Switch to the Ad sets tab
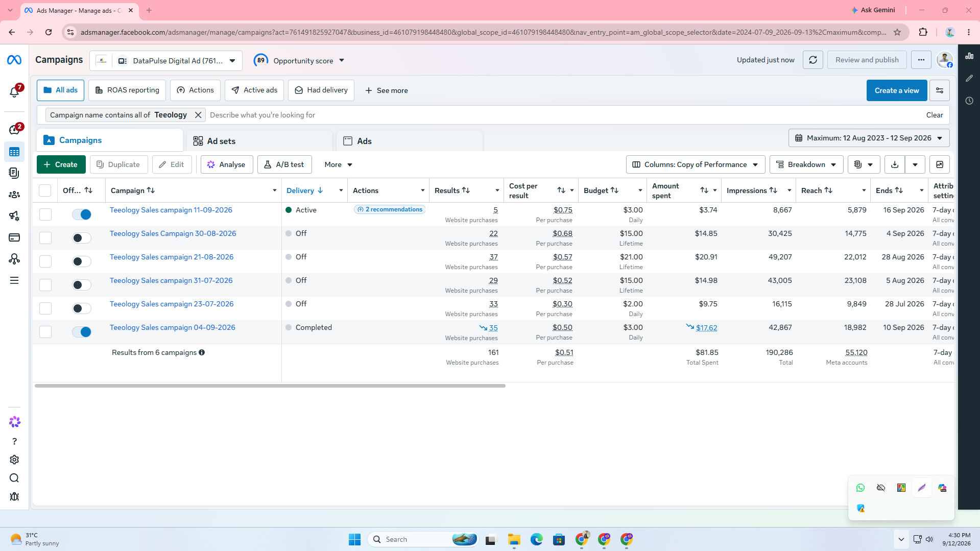980x551 pixels. tap(259, 141)
